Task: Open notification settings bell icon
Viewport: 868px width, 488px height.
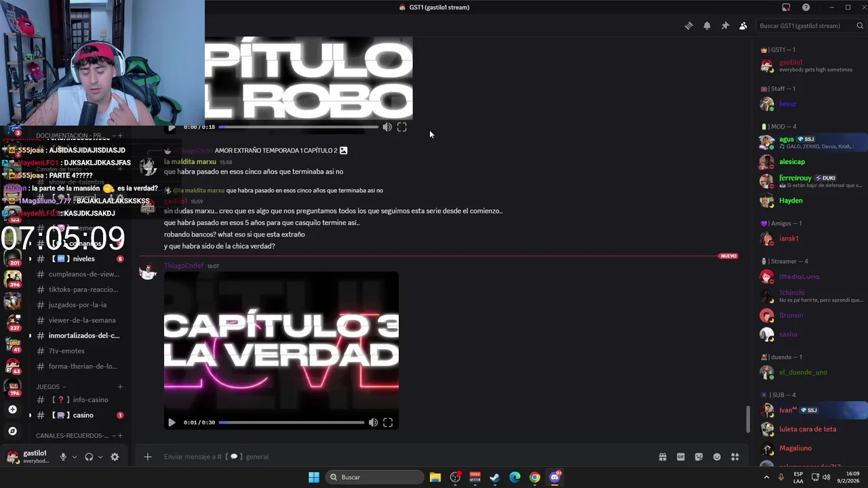Action: 707,26
